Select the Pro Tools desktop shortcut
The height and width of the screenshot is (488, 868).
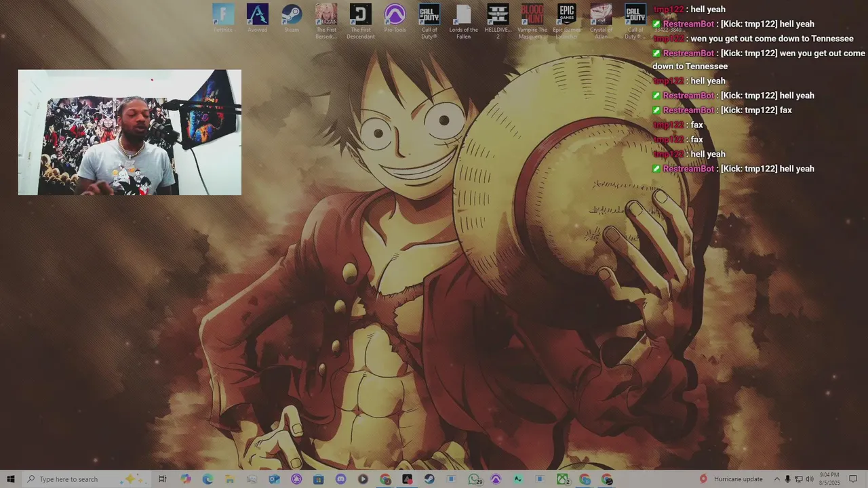[x=395, y=18]
